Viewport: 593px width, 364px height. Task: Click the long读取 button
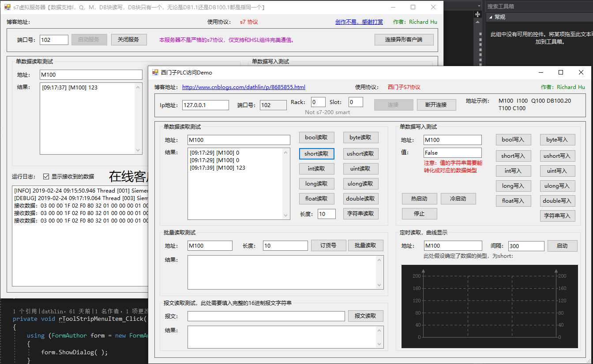316,184
